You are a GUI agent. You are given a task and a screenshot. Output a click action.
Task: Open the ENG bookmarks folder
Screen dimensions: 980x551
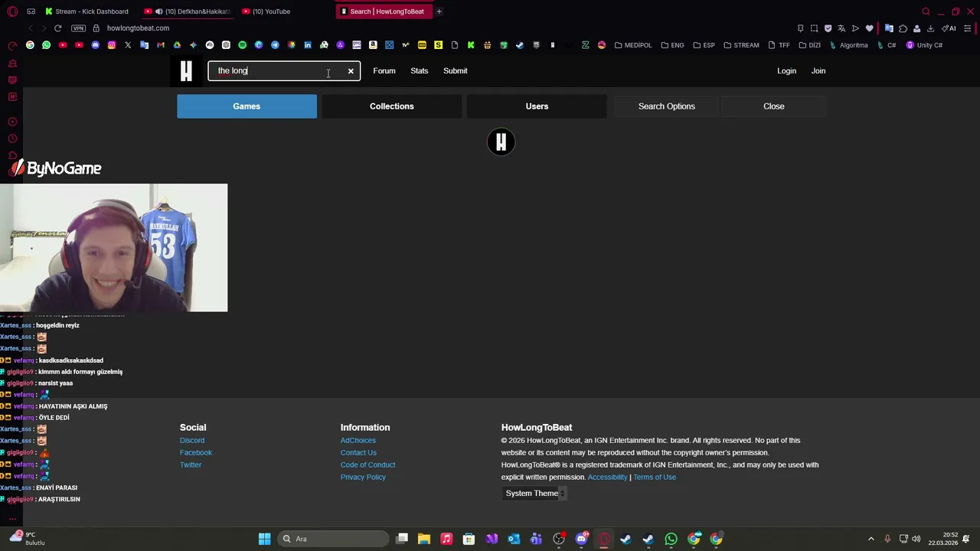tap(672, 45)
